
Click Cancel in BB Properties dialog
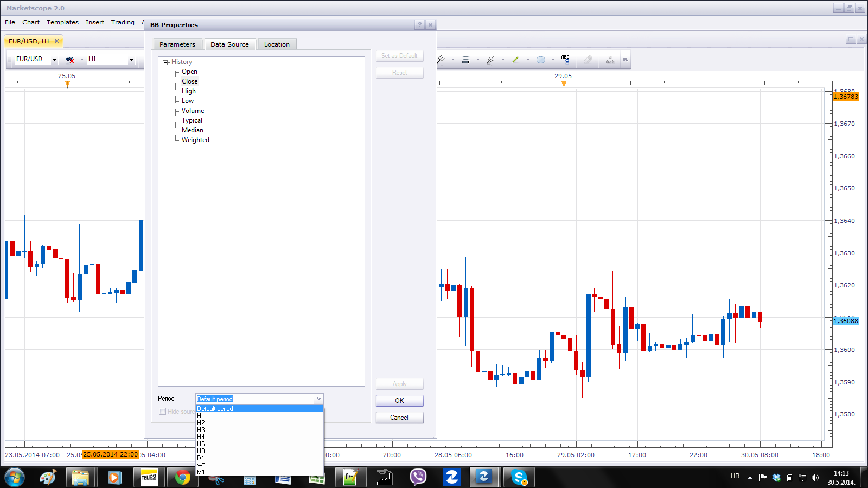[x=399, y=418]
